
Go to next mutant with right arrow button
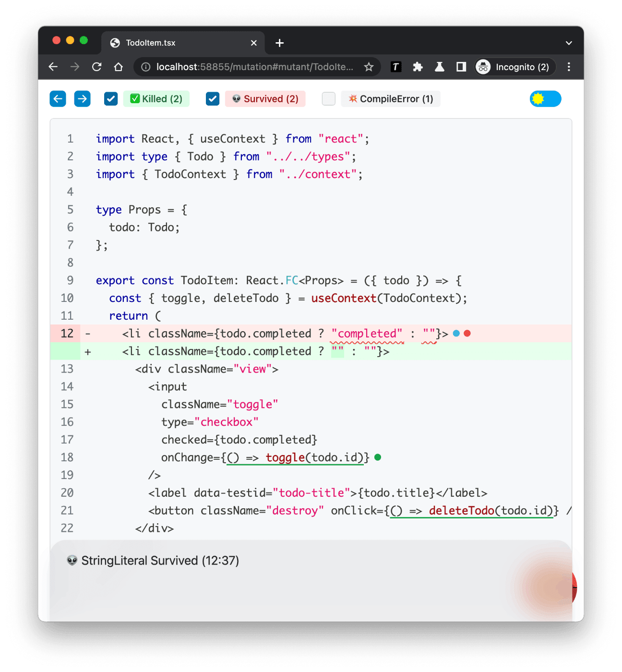coord(83,99)
